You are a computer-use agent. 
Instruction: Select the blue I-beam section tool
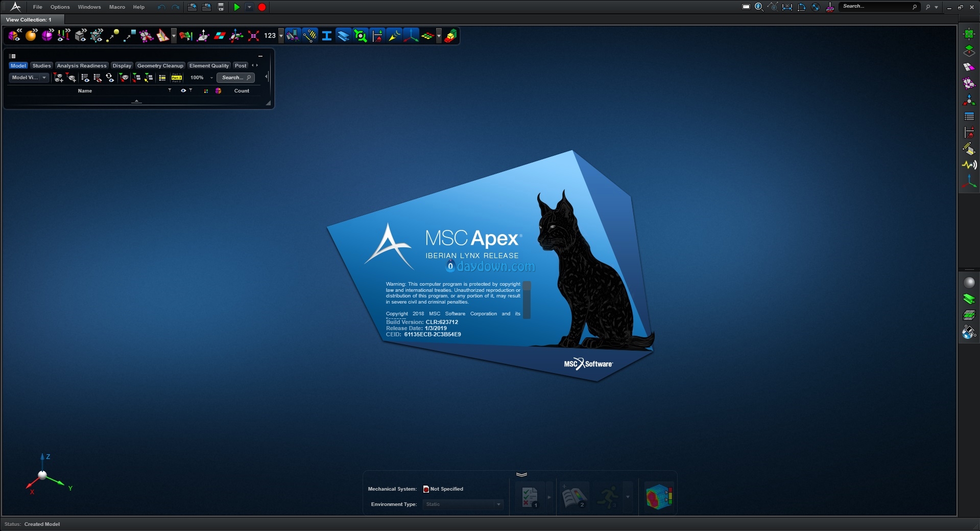tap(327, 35)
